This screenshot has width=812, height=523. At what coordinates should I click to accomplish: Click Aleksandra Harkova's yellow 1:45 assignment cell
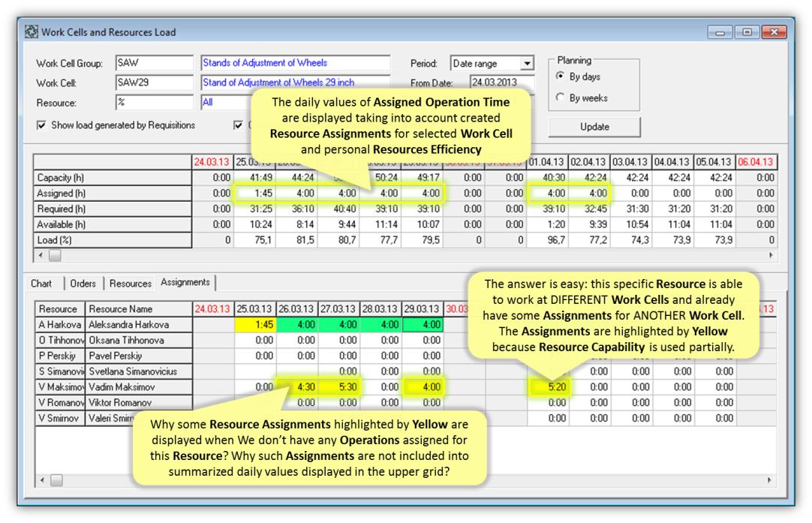(255, 325)
